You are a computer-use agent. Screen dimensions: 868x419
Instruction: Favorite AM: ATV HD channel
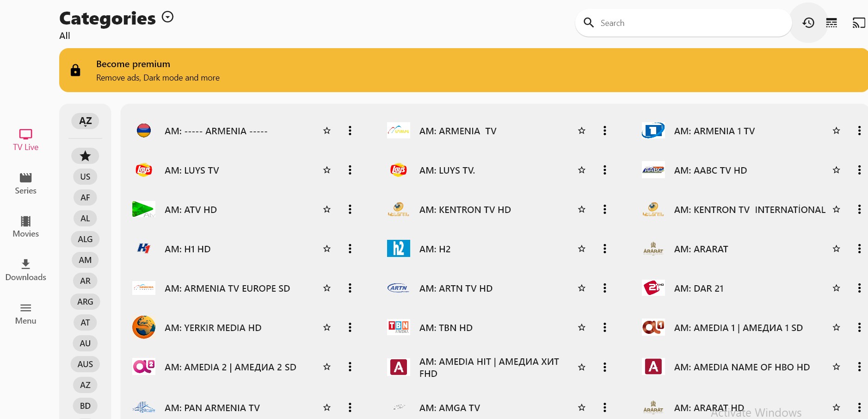pos(327,209)
